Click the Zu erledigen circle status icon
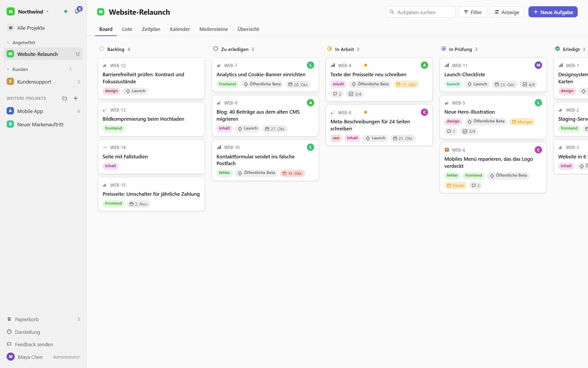This screenshot has height=368, width=588. click(x=216, y=49)
